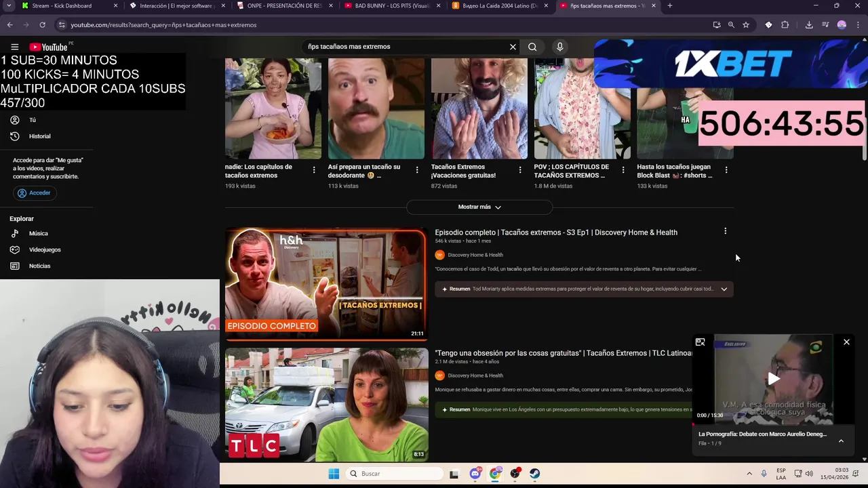Click the install app icon in address bar
Screen dimensions: 868x488
717,25
